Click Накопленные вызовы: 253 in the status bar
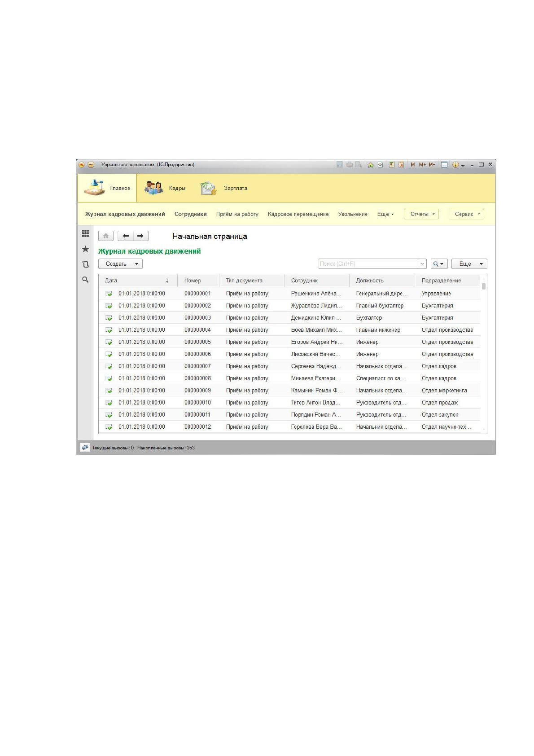The width and height of the screenshot is (534, 756). tap(166, 448)
